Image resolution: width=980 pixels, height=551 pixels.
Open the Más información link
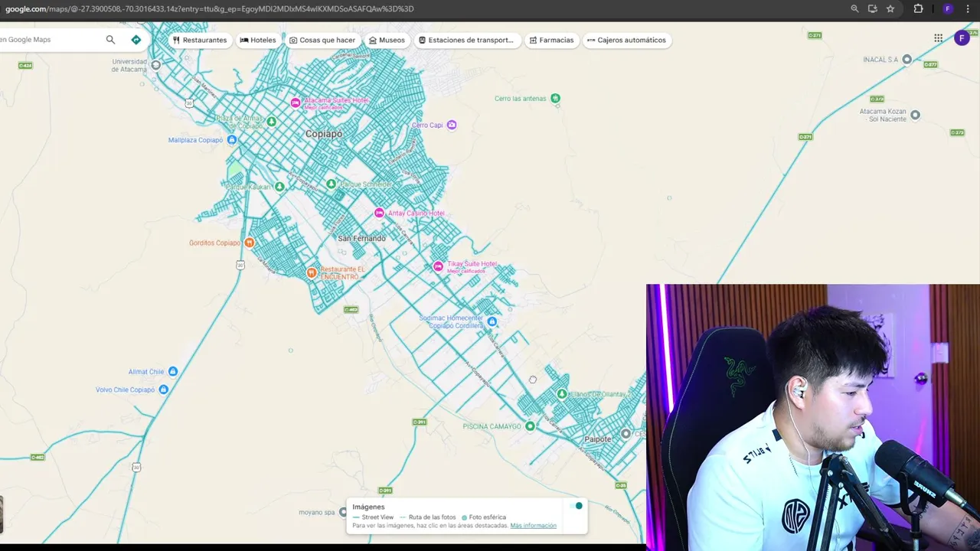click(534, 526)
